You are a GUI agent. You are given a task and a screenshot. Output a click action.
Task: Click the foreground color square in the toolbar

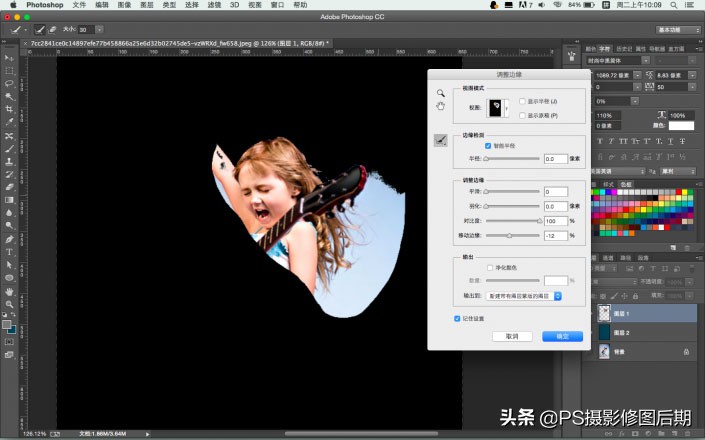[8, 324]
